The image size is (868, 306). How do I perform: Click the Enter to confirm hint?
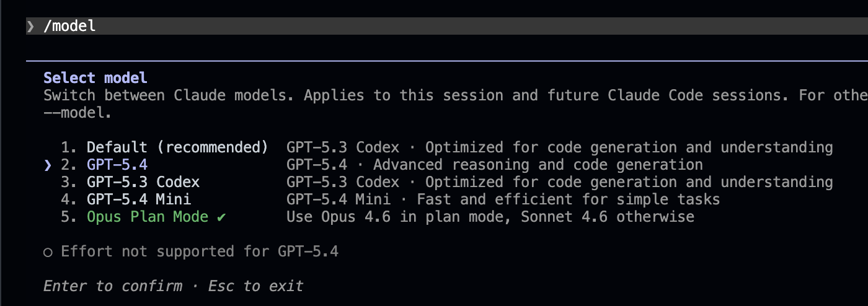(x=113, y=286)
